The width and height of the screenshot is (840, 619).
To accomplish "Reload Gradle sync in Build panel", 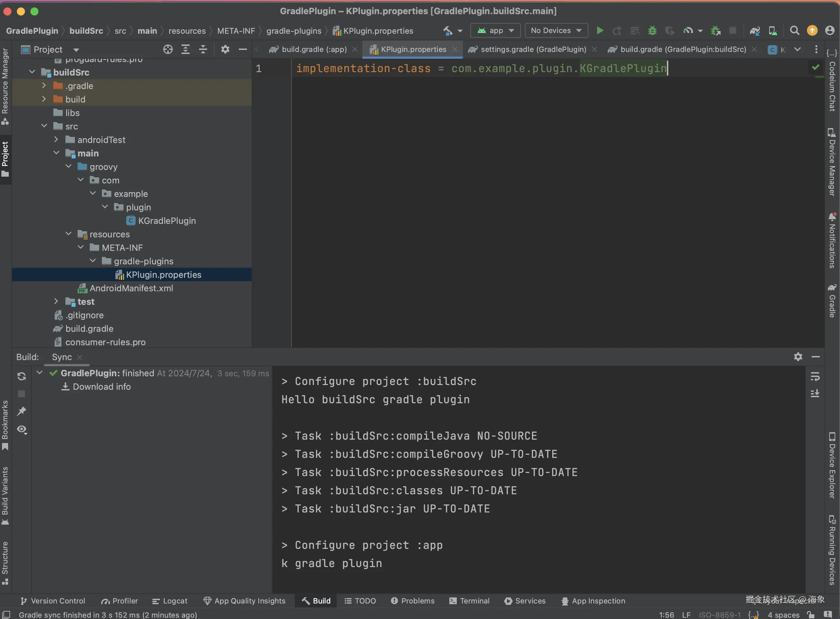I will coord(22,376).
